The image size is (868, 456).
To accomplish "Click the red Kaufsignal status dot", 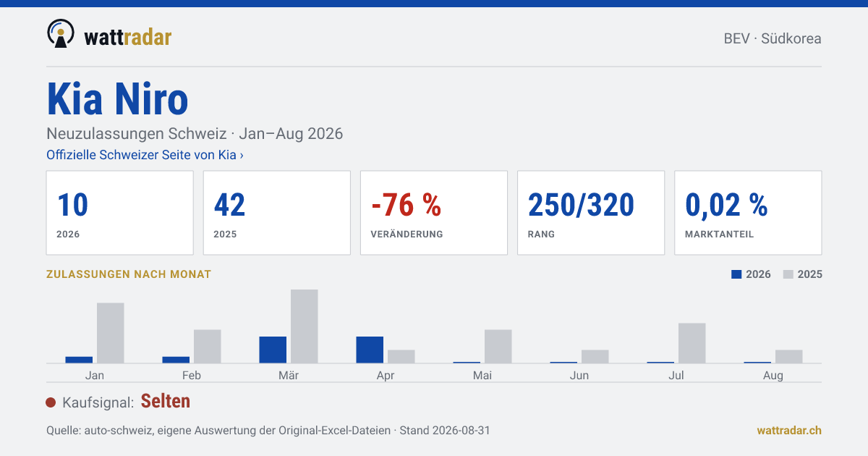I will coord(51,402).
